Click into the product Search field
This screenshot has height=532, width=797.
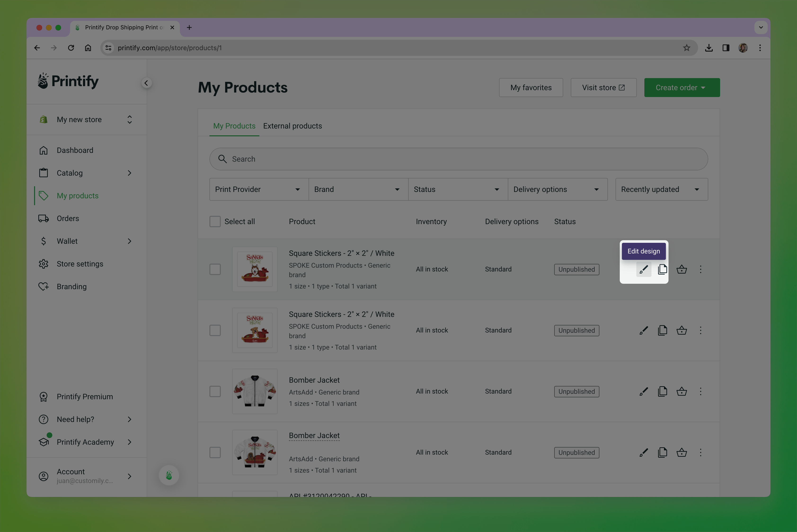[458, 159]
